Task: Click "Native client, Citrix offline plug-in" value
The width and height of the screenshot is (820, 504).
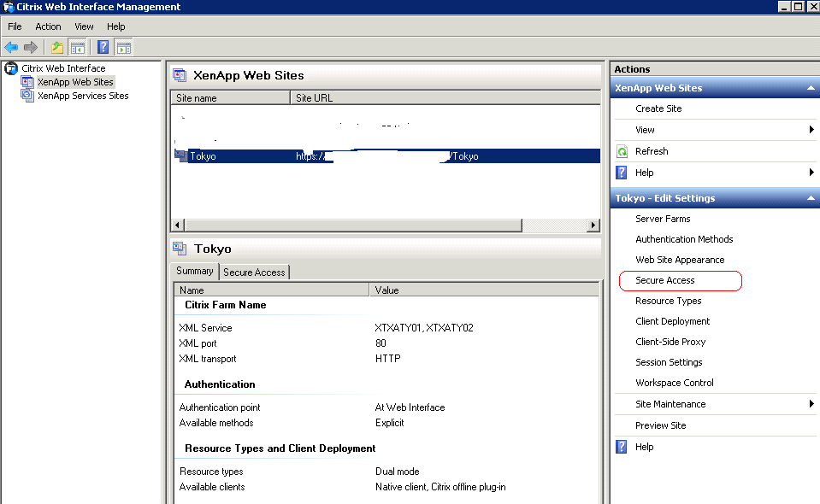Action: [x=440, y=487]
